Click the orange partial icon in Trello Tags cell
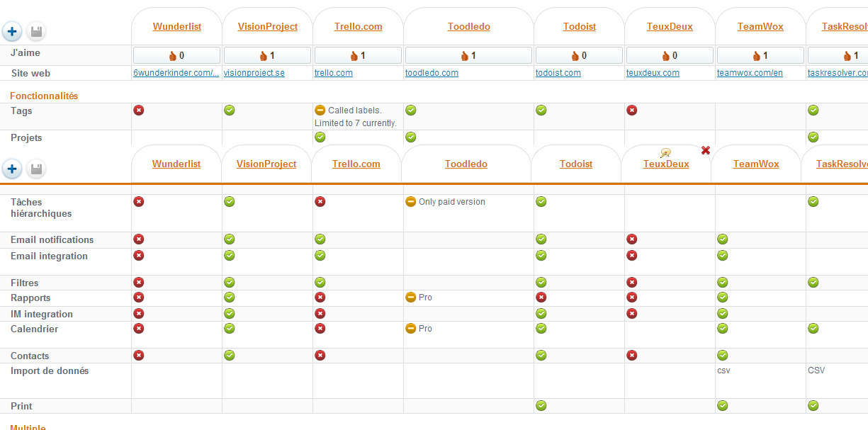868x430 pixels. [320, 111]
